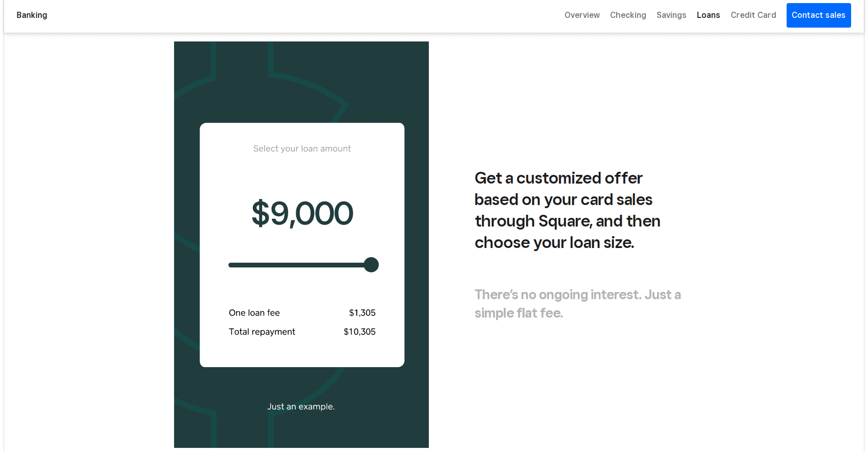Viewport: 868px width, 451px height.
Task: Click the 'Select your loan amount' heading
Action: pyautogui.click(x=301, y=148)
